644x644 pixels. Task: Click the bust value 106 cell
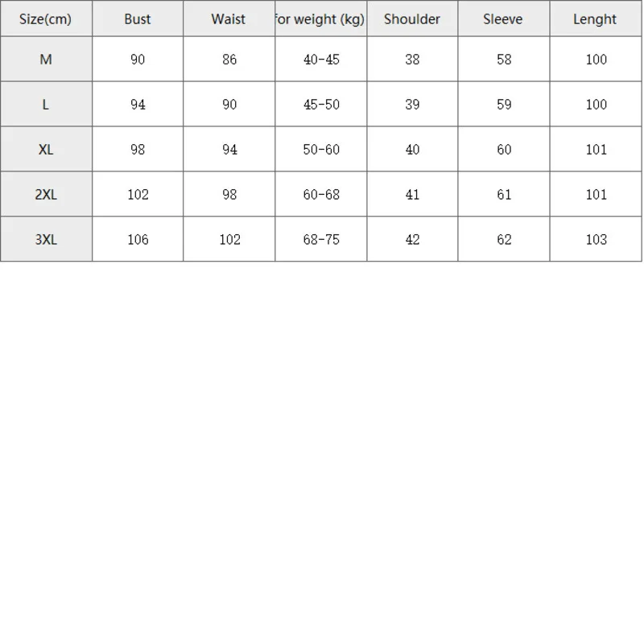[x=138, y=240]
